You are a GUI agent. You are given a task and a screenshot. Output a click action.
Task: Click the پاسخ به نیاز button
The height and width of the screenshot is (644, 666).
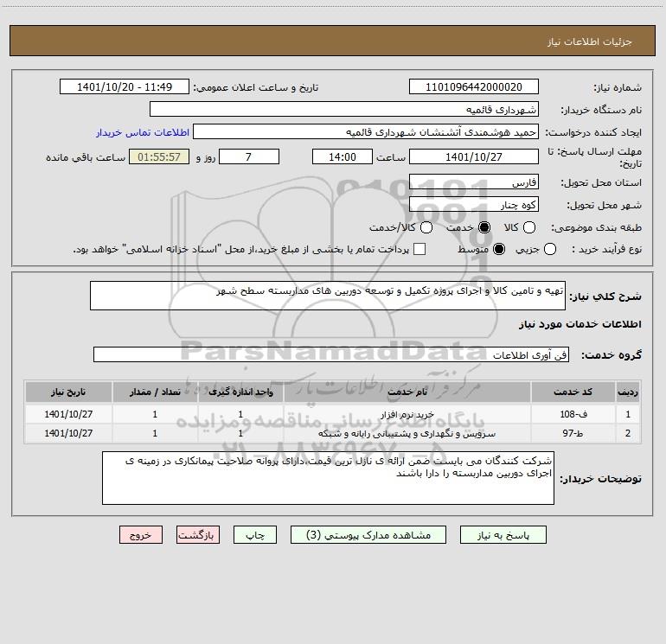(x=503, y=535)
